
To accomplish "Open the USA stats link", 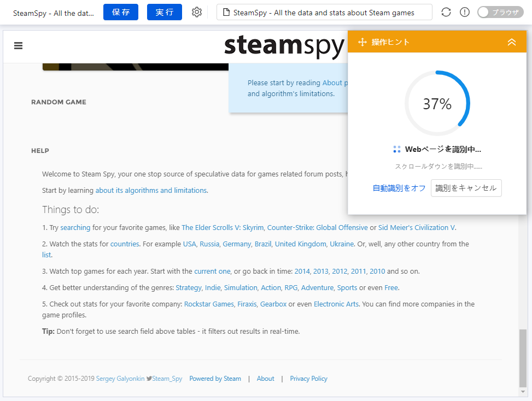I will [x=190, y=244].
